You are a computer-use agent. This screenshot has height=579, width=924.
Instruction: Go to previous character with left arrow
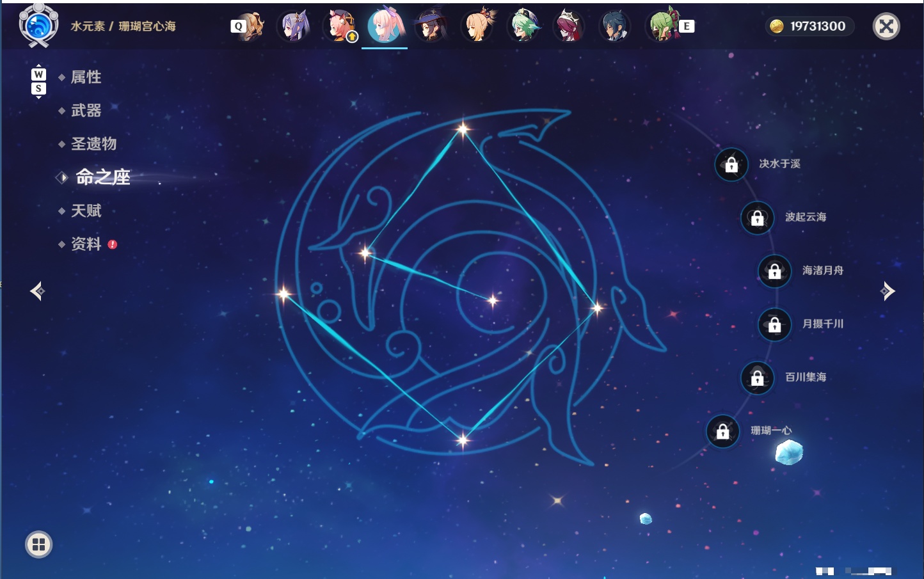[x=37, y=291]
